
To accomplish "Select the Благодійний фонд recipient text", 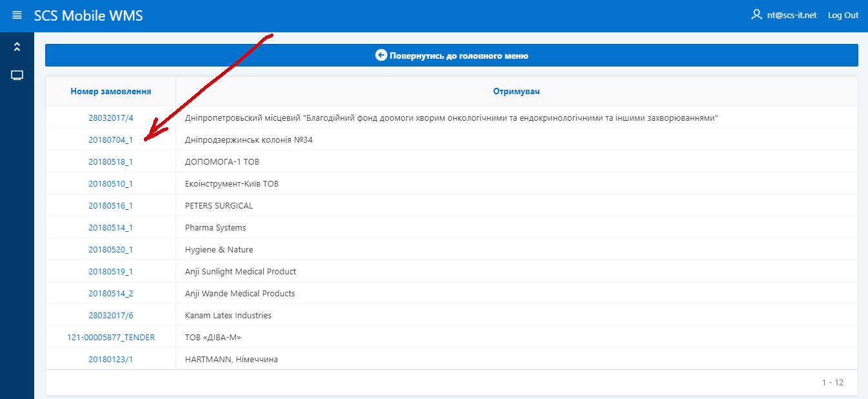I will pos(451,118).
